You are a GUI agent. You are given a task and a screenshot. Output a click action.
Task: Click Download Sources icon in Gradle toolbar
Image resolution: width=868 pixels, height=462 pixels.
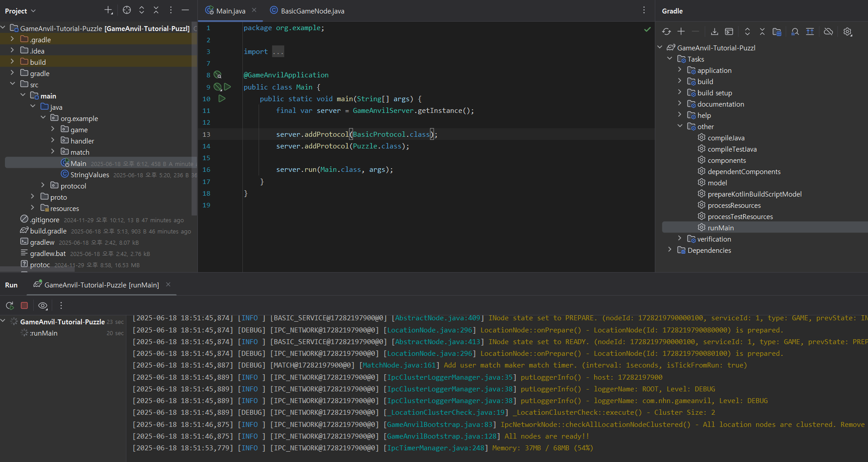[x=714, y=31]
